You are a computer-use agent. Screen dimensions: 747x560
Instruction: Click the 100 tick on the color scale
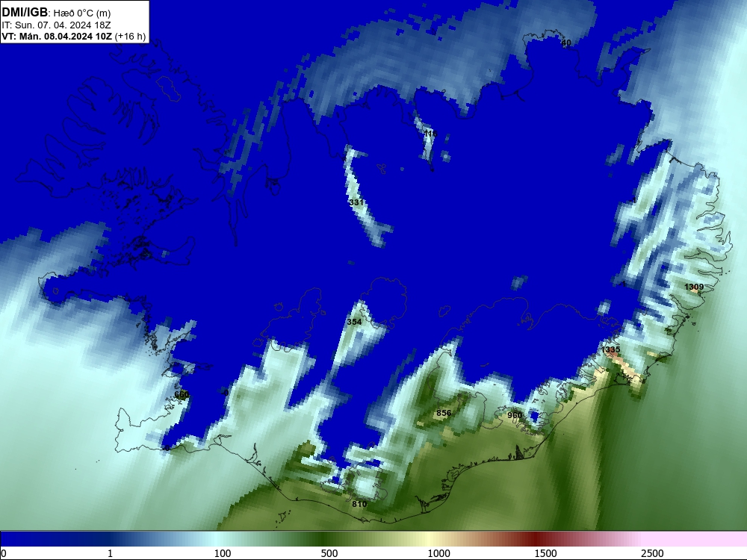pyautogui.click(x=223, y=553)
